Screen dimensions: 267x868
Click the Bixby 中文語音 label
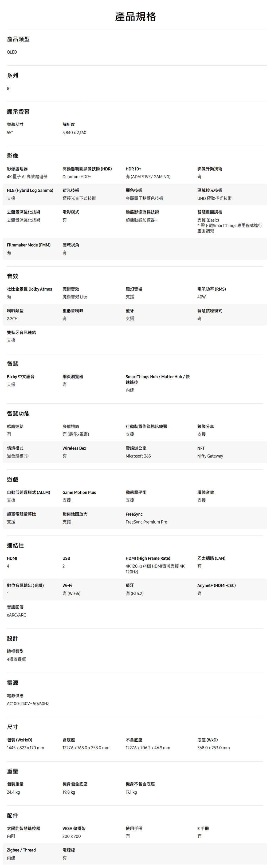[x=21, y=377]
